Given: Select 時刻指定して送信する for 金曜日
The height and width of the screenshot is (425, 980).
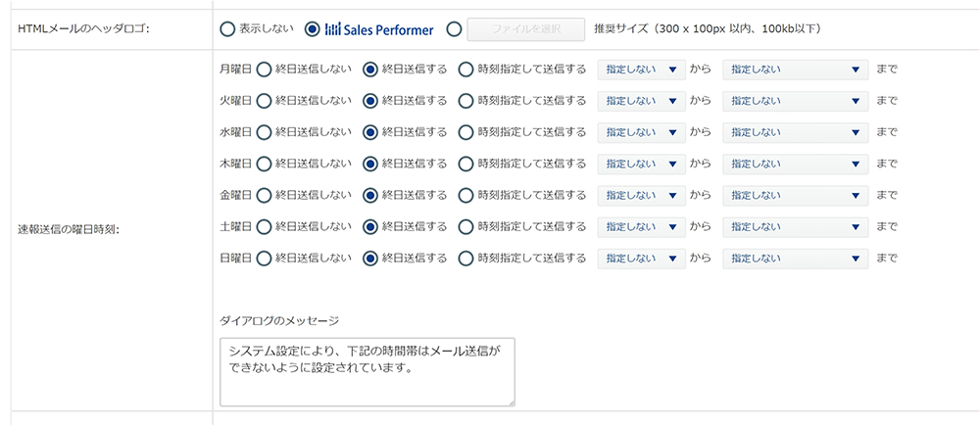Looking at the screenshot, I should pos(466,196).
